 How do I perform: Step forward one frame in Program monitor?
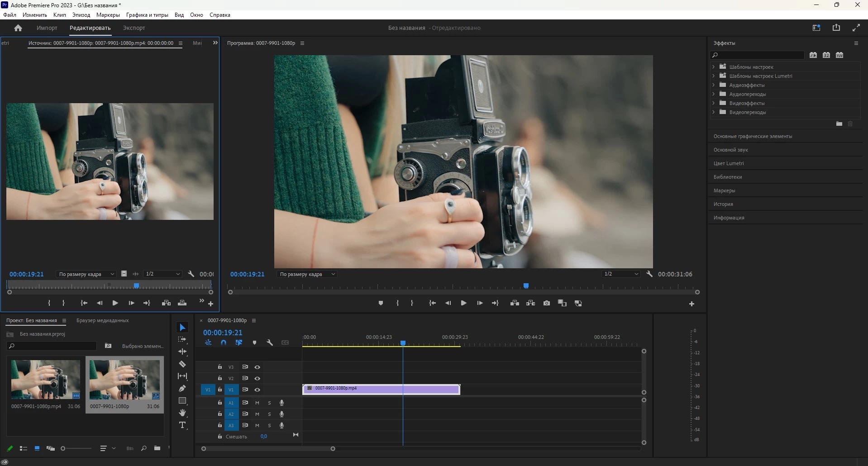(x=480, y=303)
